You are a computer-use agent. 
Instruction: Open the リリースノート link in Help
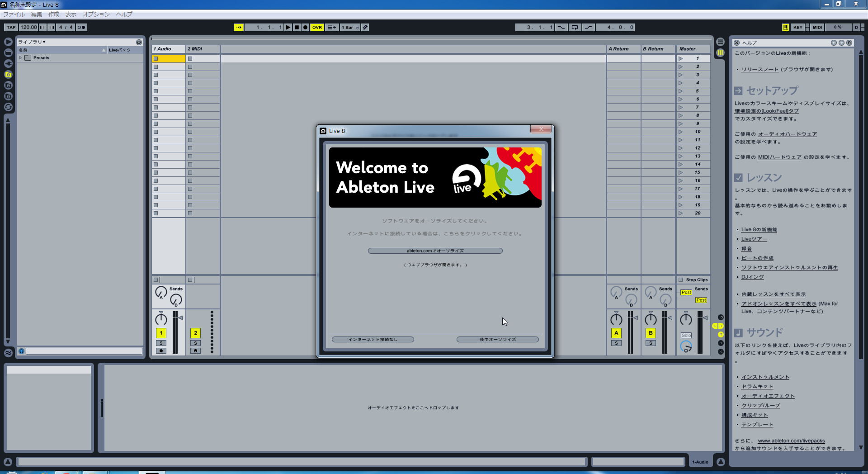click(x=759, y=70)
